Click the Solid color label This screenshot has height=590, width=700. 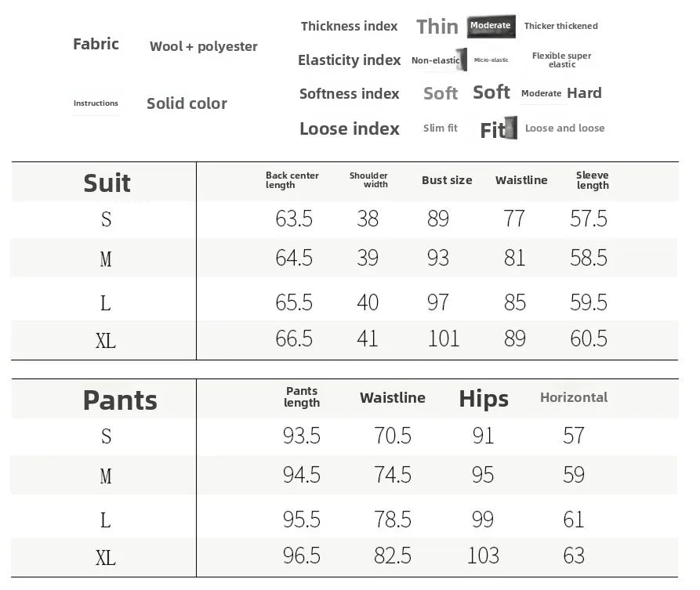(x=187, y=103)
